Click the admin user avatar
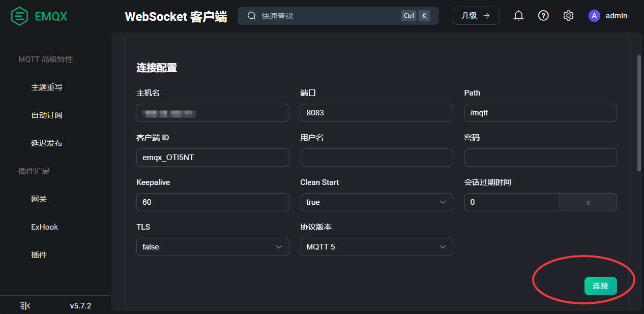This screenshot has width=644, height=314. pyautogui.click(x=594, y=16)
